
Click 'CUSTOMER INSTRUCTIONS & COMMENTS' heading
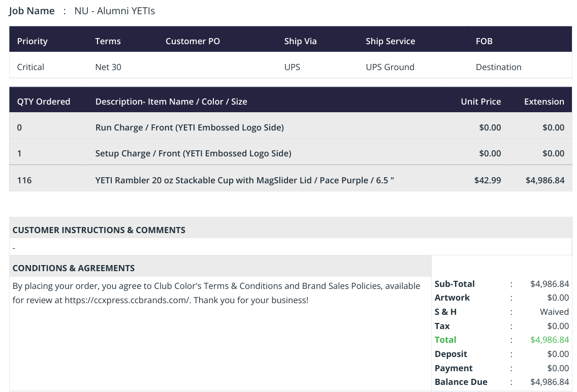coord(99,230)
